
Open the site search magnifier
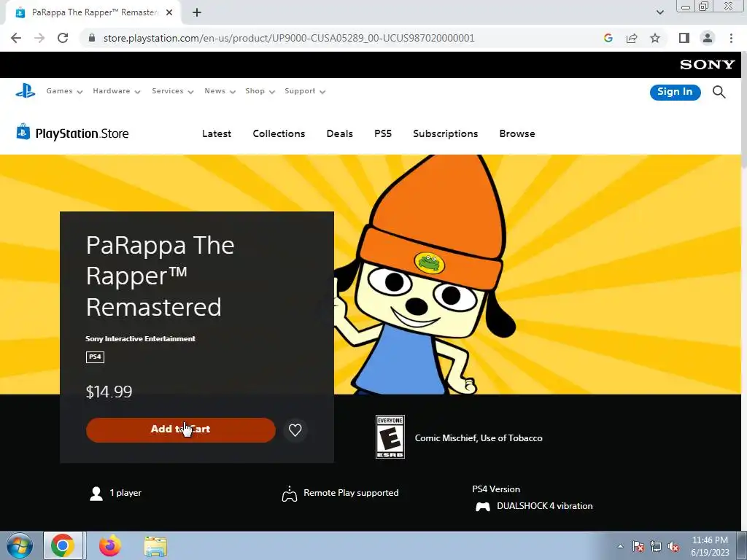point(719,91)
